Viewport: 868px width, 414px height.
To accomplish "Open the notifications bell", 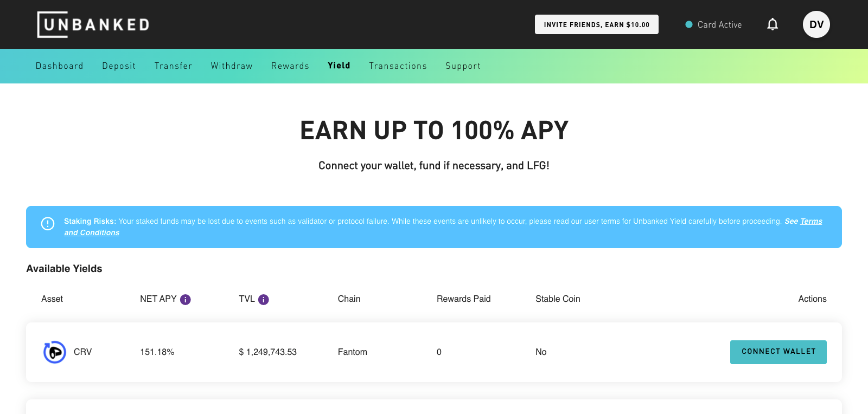I will [x=773, y=24].
